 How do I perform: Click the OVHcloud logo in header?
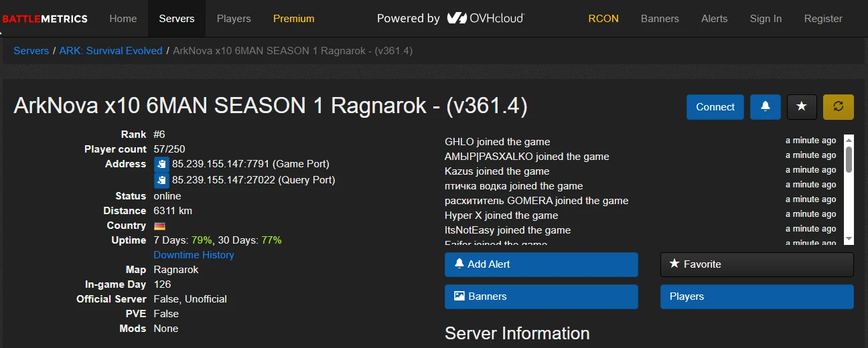(486, 18)
